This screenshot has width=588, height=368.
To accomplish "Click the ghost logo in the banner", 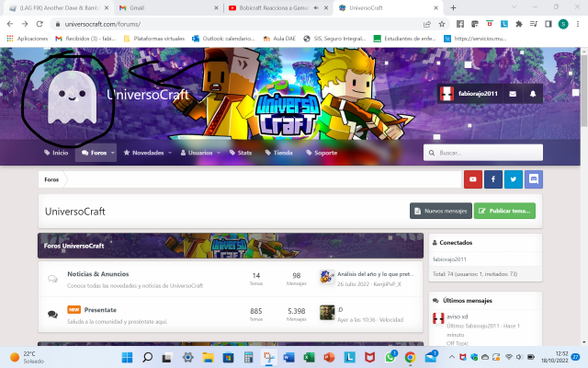I will point(72,97).
